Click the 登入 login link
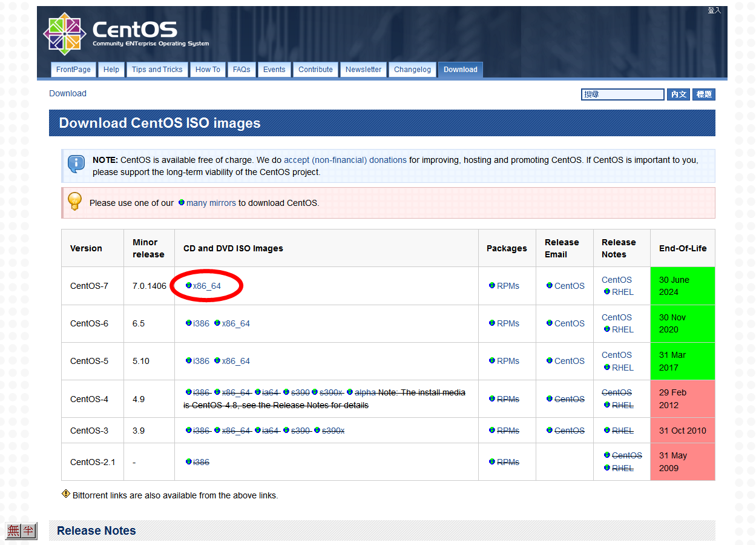The width and height of the screenshot is (756, 545). click(714, 10)
